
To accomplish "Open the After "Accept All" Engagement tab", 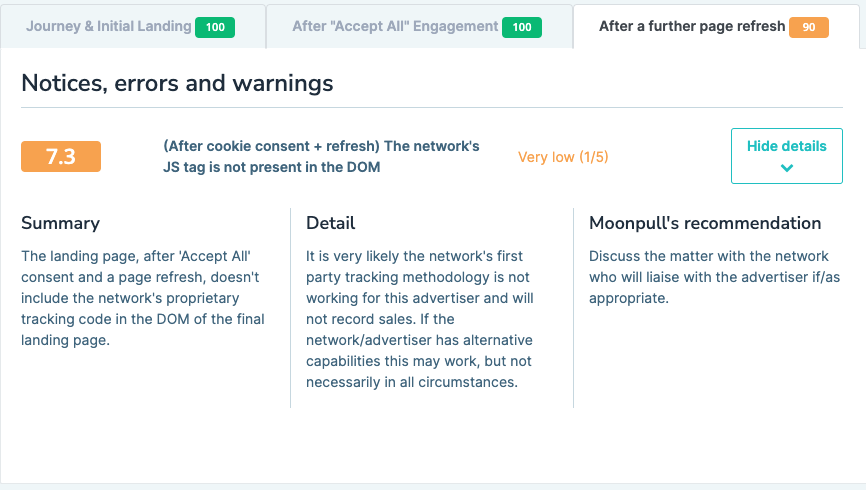I will [396, 27].
